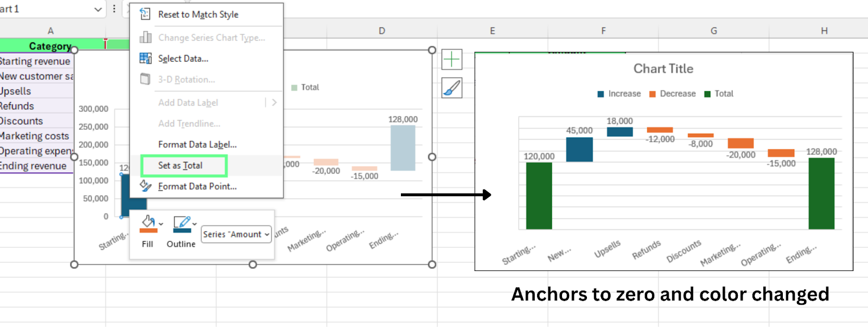Click the Outline button label
The image size is (868, 327).
click(181, 244)
